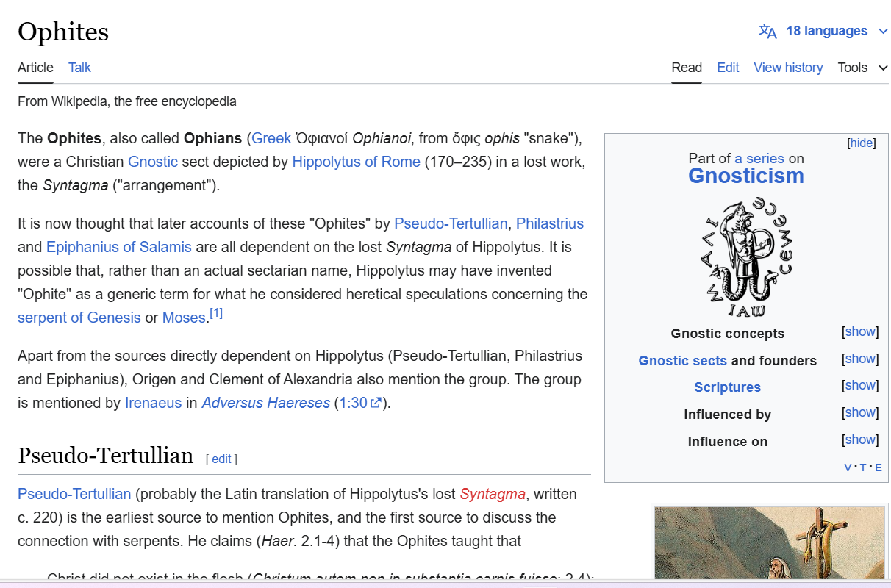Open the Scriptures link in sidebar
The image size is (891, 588).
click(728, 387)
